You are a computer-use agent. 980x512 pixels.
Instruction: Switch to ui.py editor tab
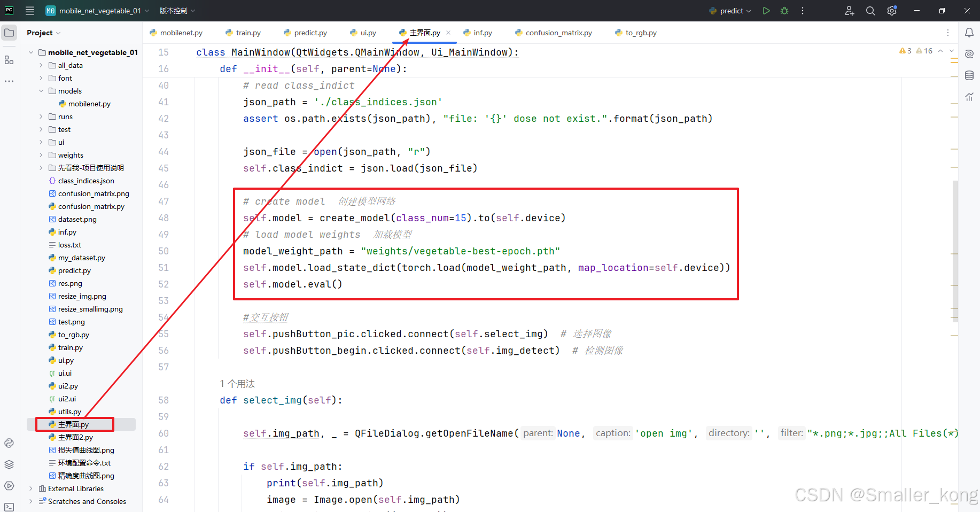point(363,33)
